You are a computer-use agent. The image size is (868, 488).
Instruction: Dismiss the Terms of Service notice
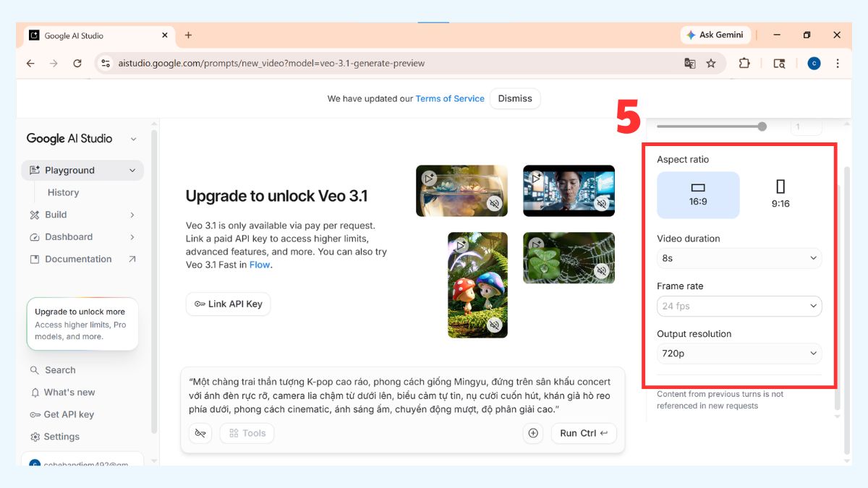pos(515,98)
